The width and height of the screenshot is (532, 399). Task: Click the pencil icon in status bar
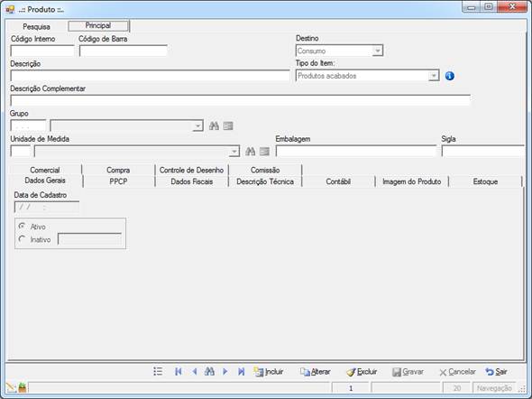[x=11, y=387]
